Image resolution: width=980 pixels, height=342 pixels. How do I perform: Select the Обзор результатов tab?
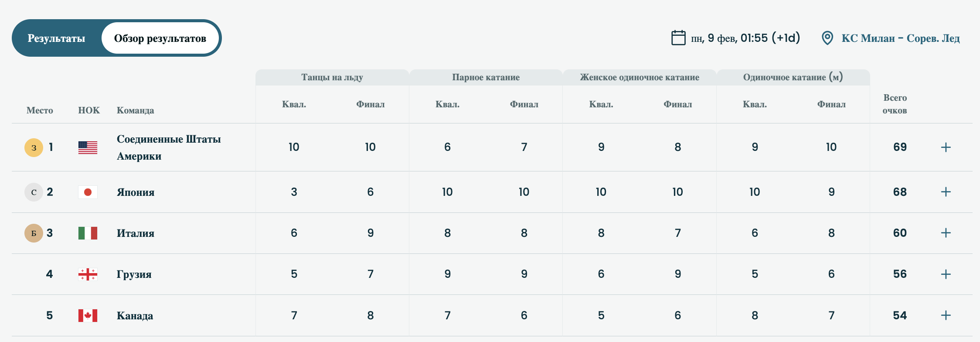pyautogui.click(x=160, y=38)
